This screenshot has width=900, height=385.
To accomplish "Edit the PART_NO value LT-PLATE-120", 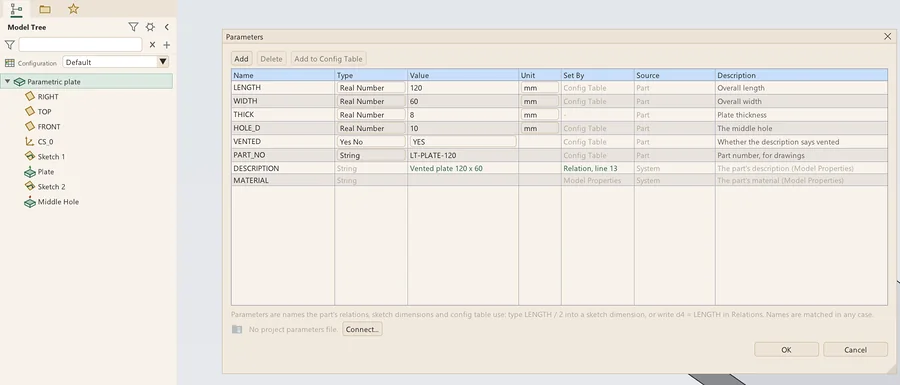I will click(463, 155).
